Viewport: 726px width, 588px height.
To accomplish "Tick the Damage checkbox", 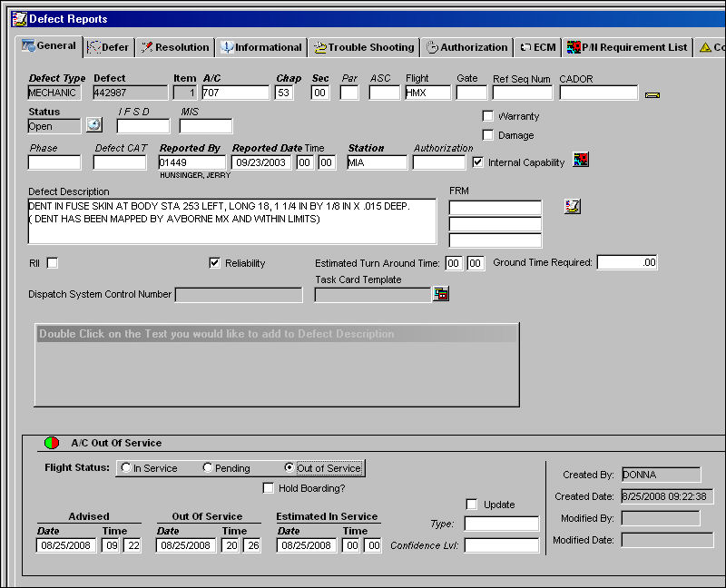I will [x=488, y=134].
